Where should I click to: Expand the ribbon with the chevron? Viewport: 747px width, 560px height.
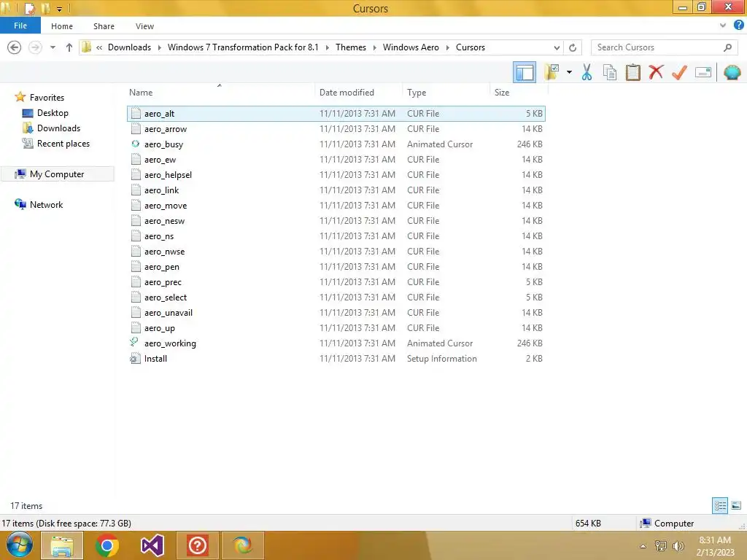pos(723,26)
